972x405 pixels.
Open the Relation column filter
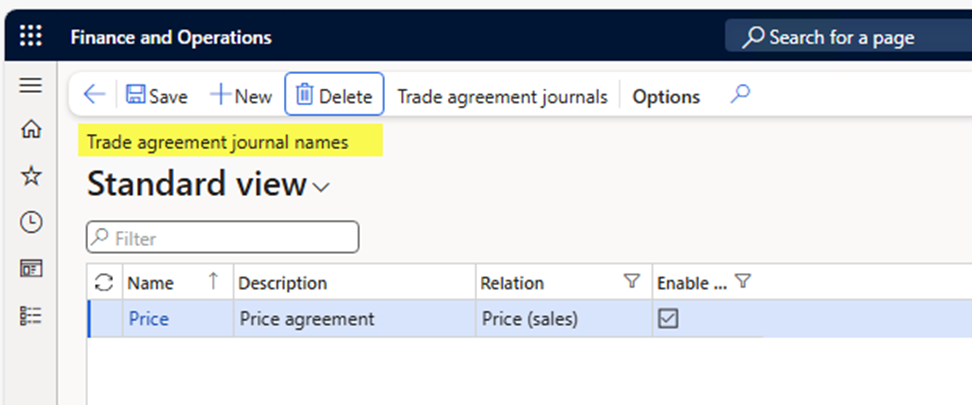pyautogui.click(x=631, y=282)
